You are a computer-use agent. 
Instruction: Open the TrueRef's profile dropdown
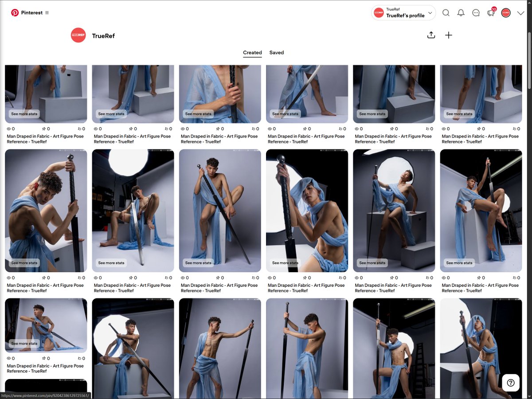403,12
